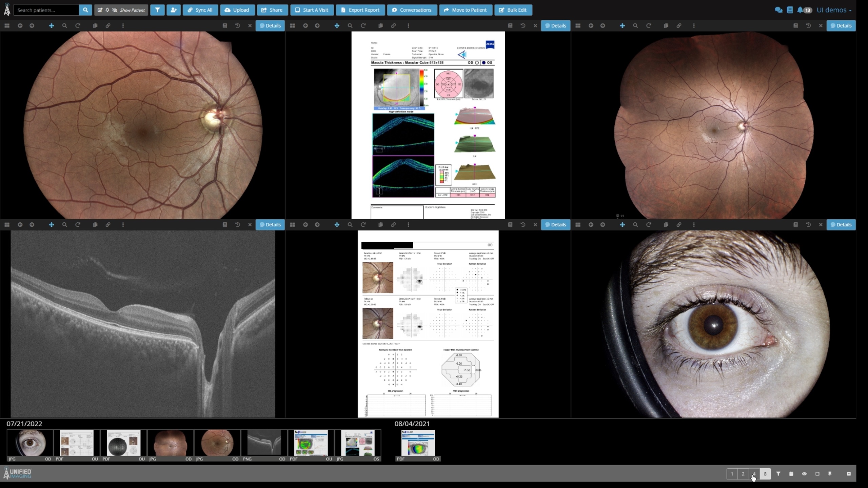Switch the grid layout to 4 panels

(x=754, y=474)
